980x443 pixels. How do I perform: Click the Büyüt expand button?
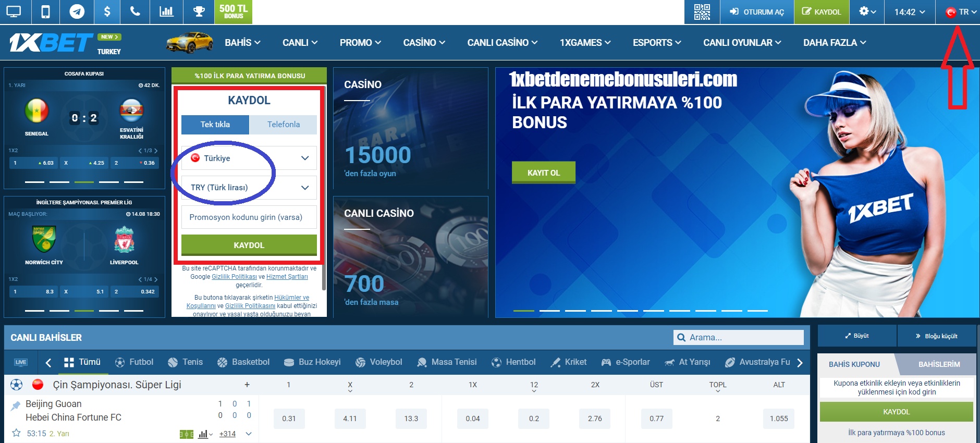857,336
